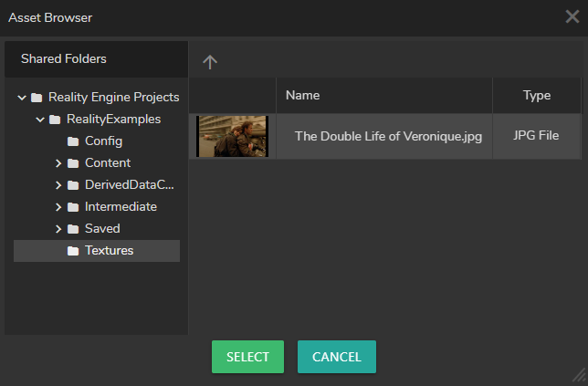
Task: Click The Double Life of Veronique thumbnail
Action: pos(232,136)
